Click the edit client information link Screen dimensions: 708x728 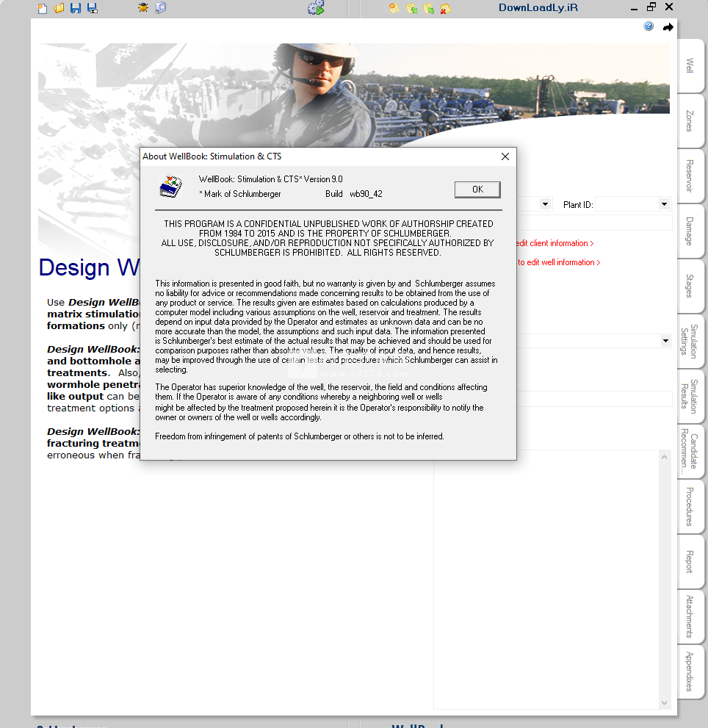555,243
